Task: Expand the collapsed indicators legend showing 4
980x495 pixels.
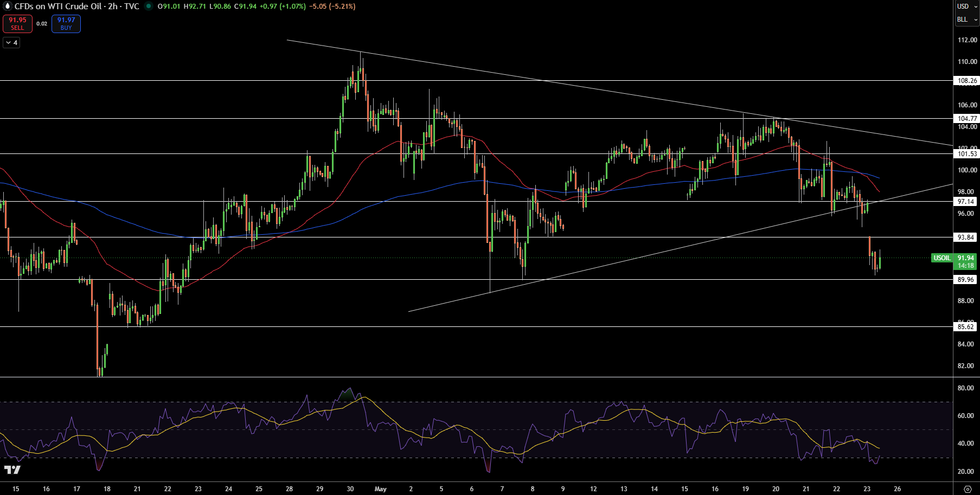Action: coord(11,42)
